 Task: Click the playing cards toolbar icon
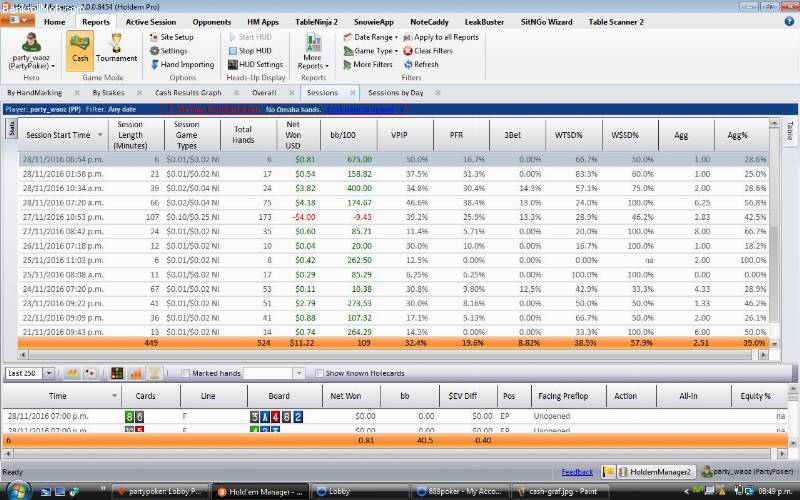(90, 373)
